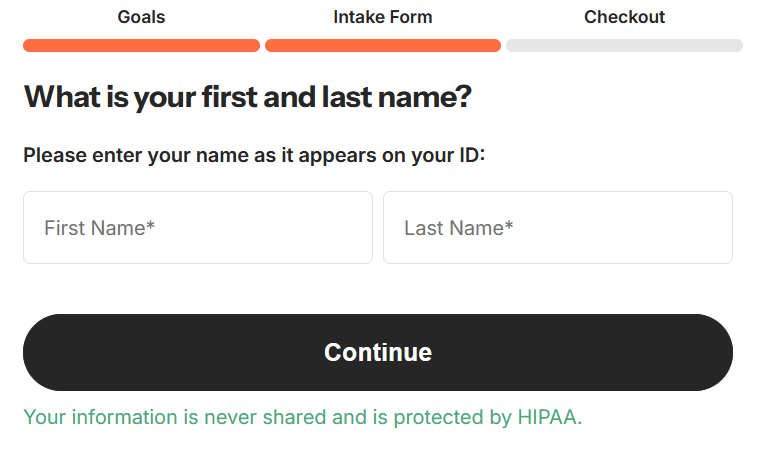Click the Last Name input field
Screen dimensions: 761x456
tap(558, 228)
